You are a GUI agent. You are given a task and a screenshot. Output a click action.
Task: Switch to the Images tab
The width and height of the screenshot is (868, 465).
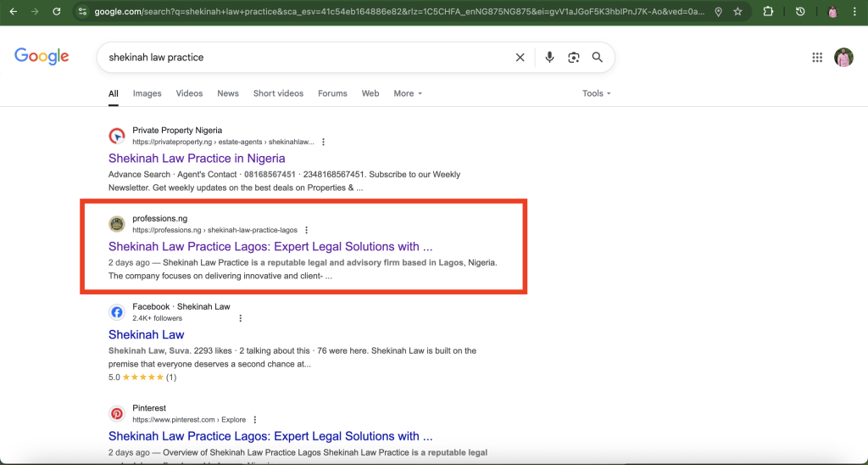click(147, 93)
